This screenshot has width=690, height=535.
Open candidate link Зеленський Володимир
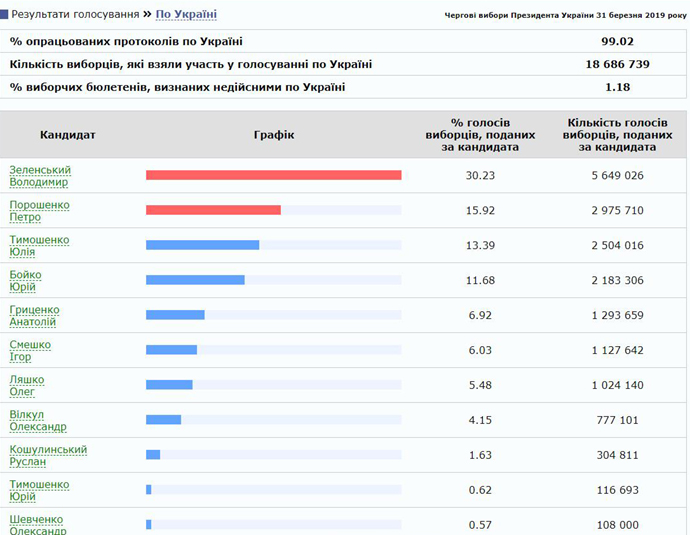click(x=40, y=176)
